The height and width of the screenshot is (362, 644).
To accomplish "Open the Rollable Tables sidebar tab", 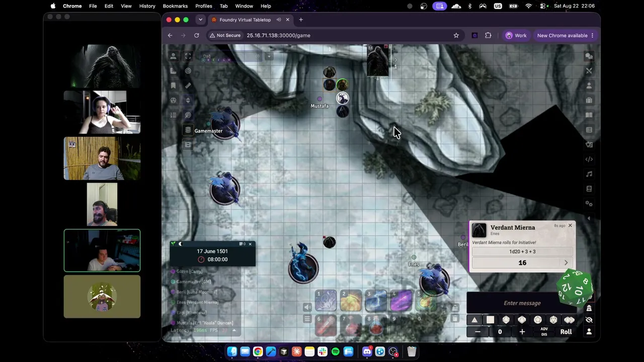I will [589, 130].
